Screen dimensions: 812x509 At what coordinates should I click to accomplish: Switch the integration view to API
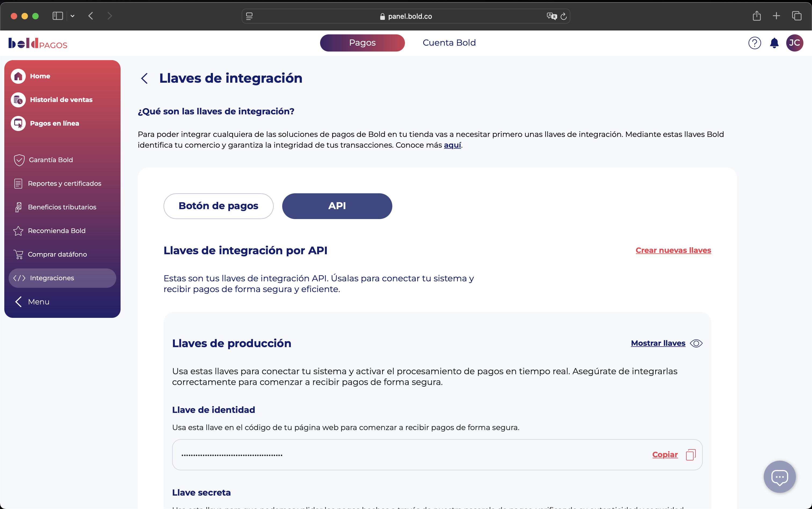click(x=337, y=206)
